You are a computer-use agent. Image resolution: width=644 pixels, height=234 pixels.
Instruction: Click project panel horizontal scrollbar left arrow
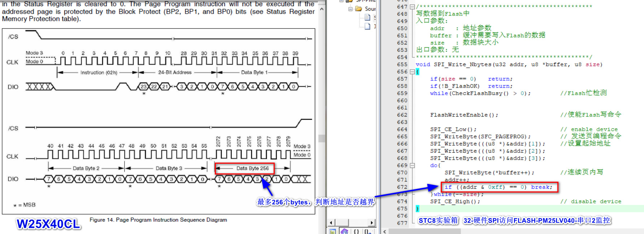(331, 222)
